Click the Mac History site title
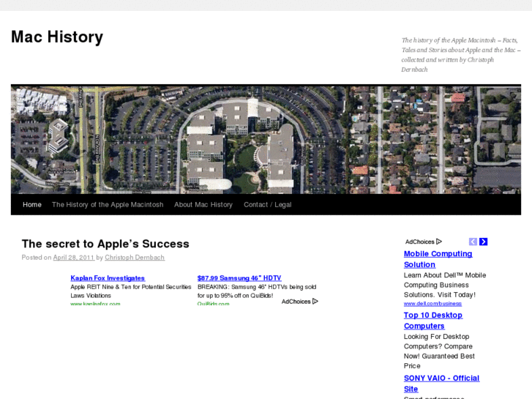This screenshot has width=532, height=399. click(x=57, y=37)
